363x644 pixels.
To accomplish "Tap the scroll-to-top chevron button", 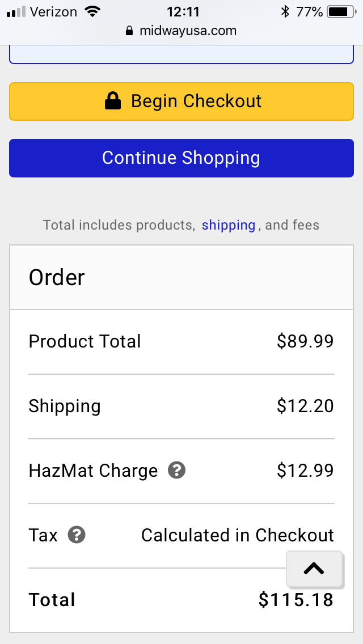I will [x=314, y=569].
